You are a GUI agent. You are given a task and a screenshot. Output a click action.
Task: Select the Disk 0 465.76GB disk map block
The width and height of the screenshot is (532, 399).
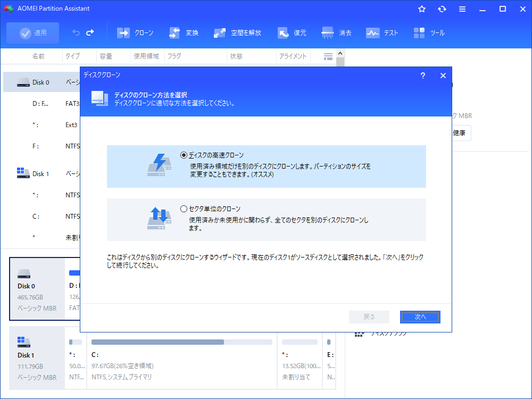[37, 289]
